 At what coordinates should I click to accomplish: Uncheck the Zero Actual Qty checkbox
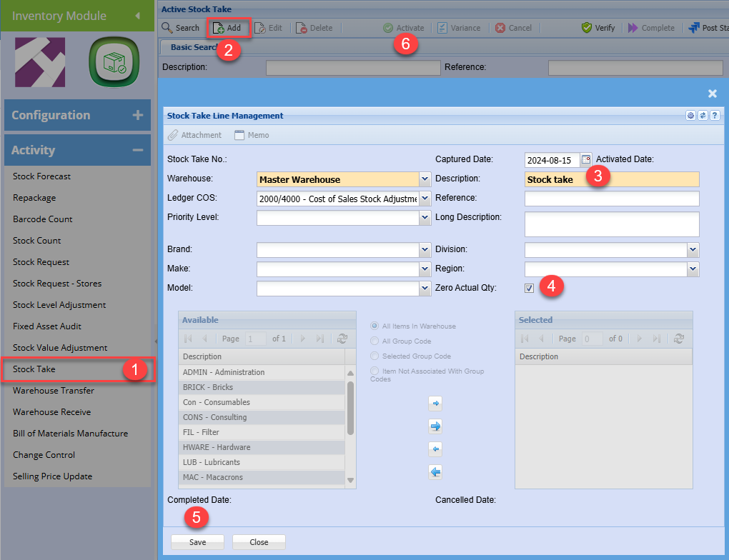coord(529,288)
